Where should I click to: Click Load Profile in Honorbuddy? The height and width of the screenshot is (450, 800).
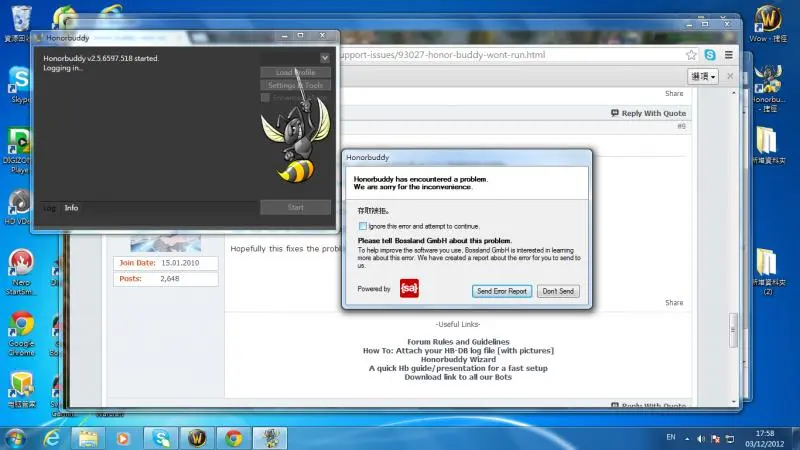[x=295, y=72]
